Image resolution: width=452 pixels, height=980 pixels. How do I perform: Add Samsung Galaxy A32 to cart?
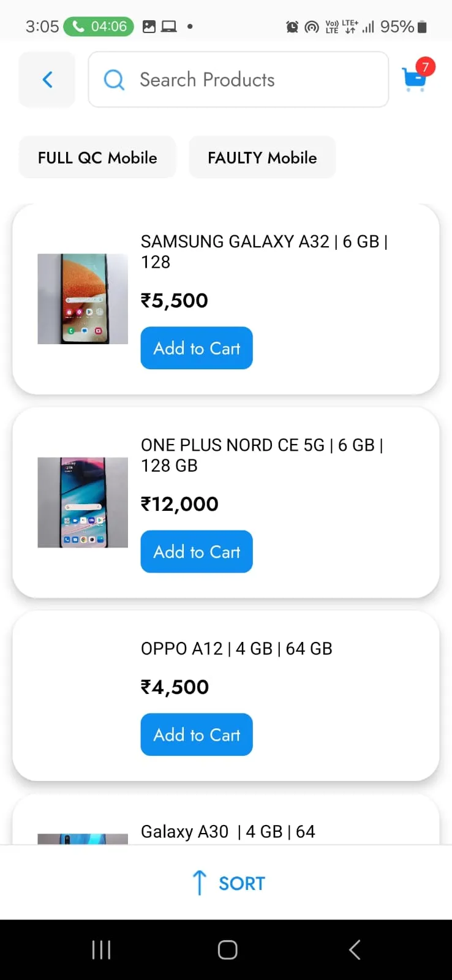click(197, 348)
